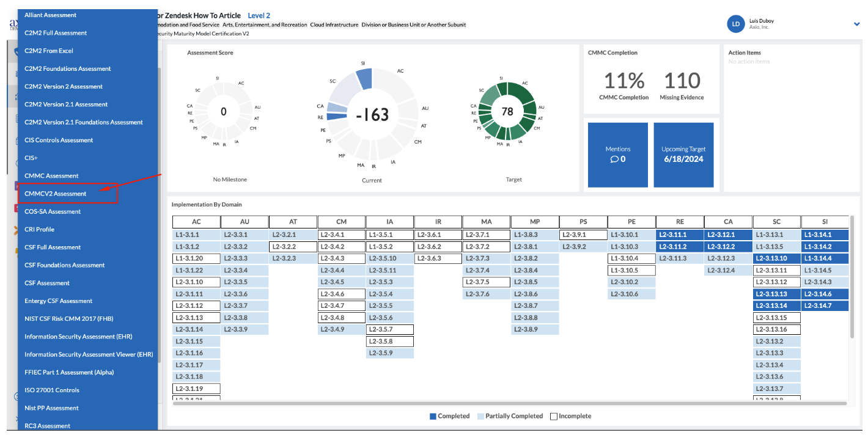Click the Partially Completed legend swatch
The width and height of the screenshot is (868, 435).
[x=480, y=416]
